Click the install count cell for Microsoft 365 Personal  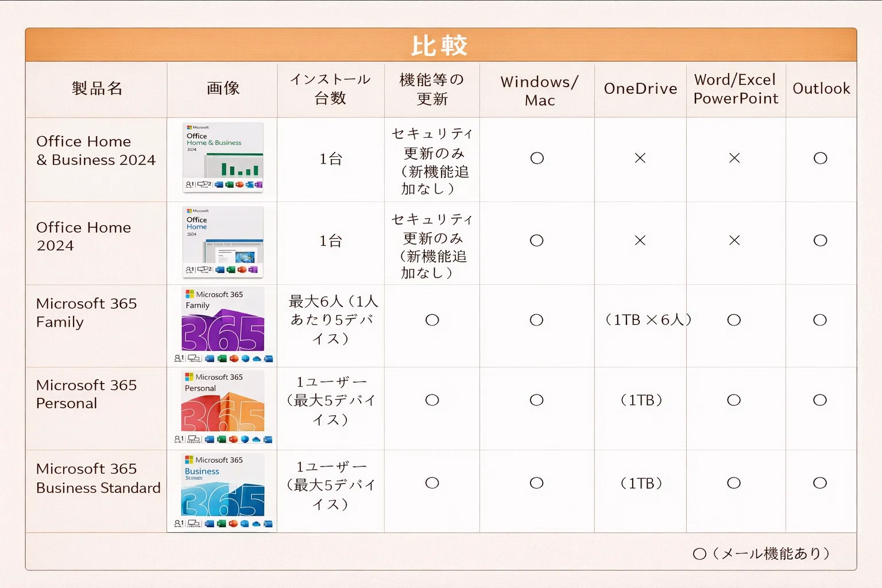331,401
